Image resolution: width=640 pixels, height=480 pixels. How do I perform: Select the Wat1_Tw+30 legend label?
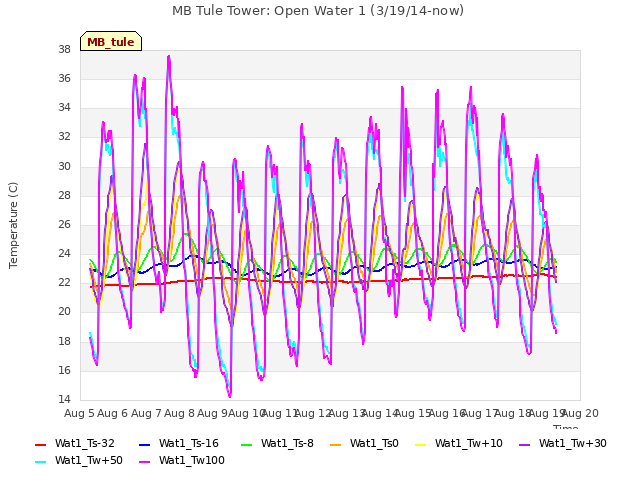[573, 443]
